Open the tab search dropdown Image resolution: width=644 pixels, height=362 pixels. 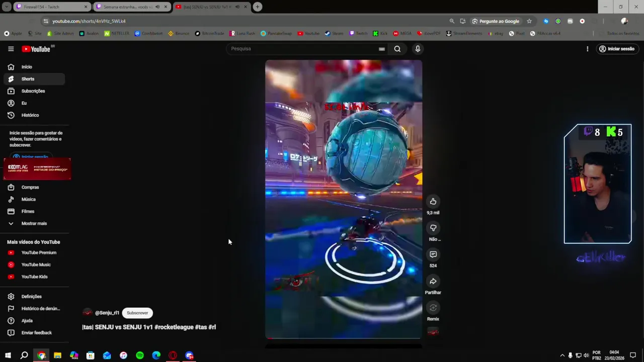pyautogui.click(x=6, y=7)
